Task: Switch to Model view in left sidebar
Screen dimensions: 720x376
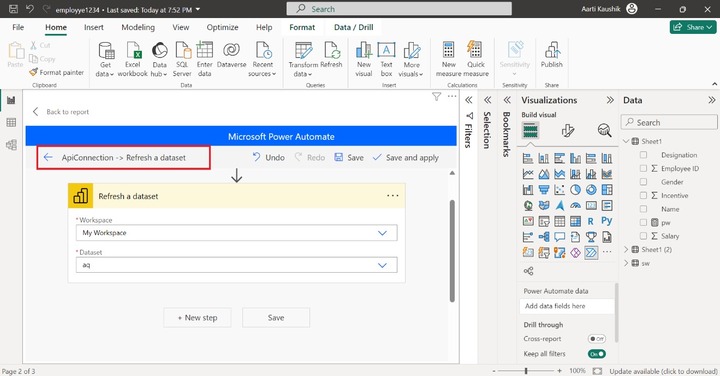Action: click(11, 145)
